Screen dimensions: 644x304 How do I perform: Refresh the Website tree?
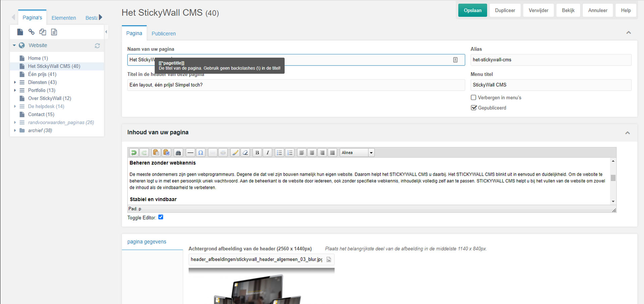pyautogui.click(x=97, y=46)
